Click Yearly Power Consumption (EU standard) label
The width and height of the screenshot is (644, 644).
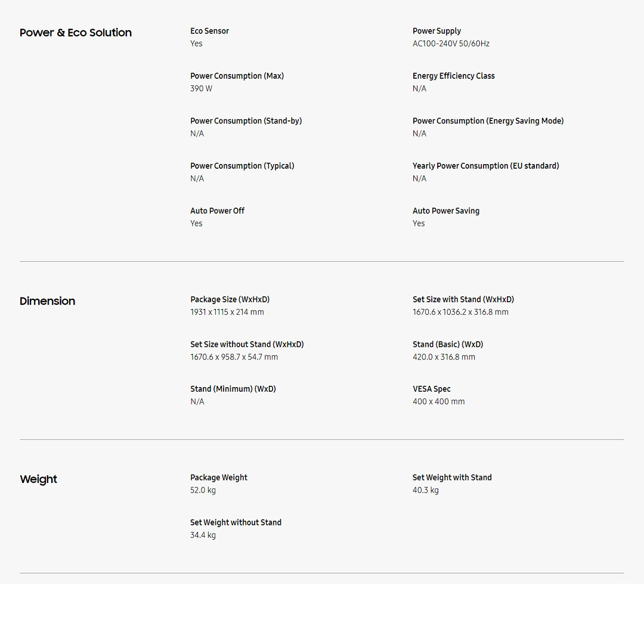click(x=485, y=166)
